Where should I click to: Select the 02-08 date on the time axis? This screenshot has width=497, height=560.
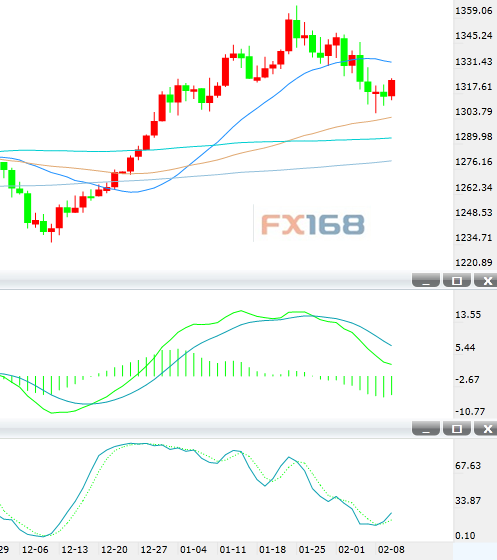[391, 550]
